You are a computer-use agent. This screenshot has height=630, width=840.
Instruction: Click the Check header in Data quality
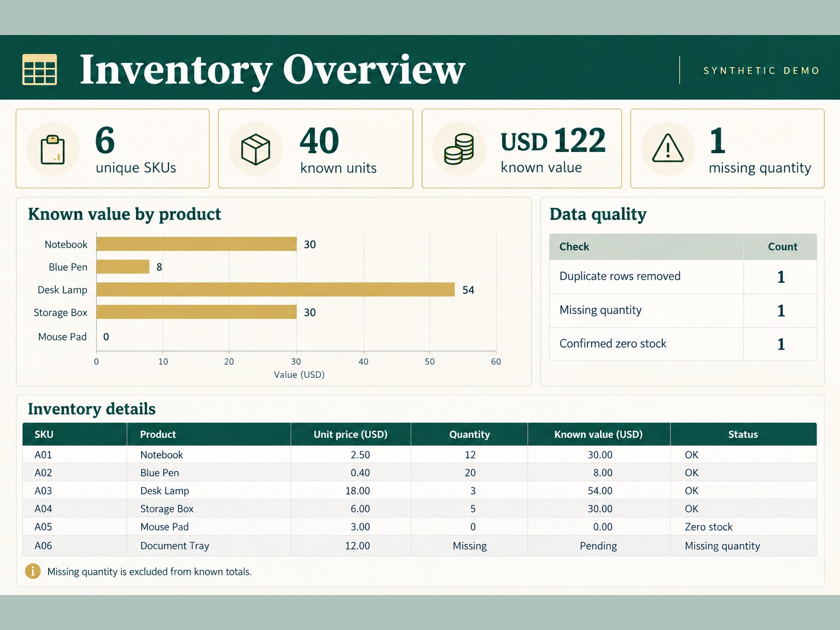pos(646,247)
